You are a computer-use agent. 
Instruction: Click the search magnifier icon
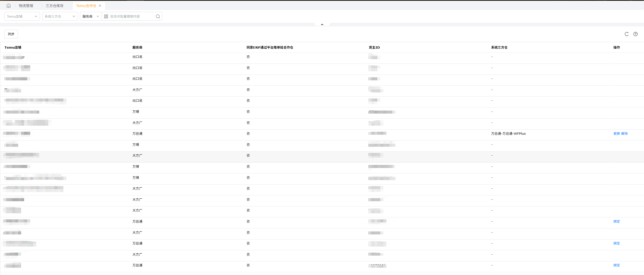point(158,16)
